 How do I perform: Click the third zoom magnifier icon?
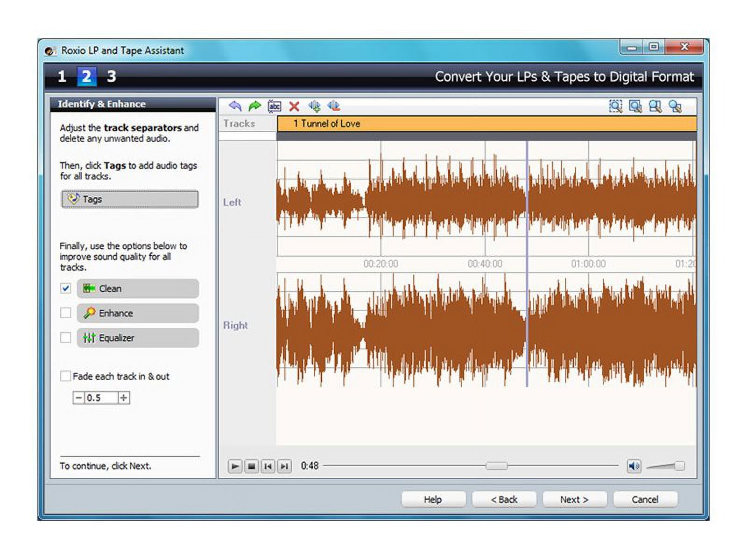[655, 106]
